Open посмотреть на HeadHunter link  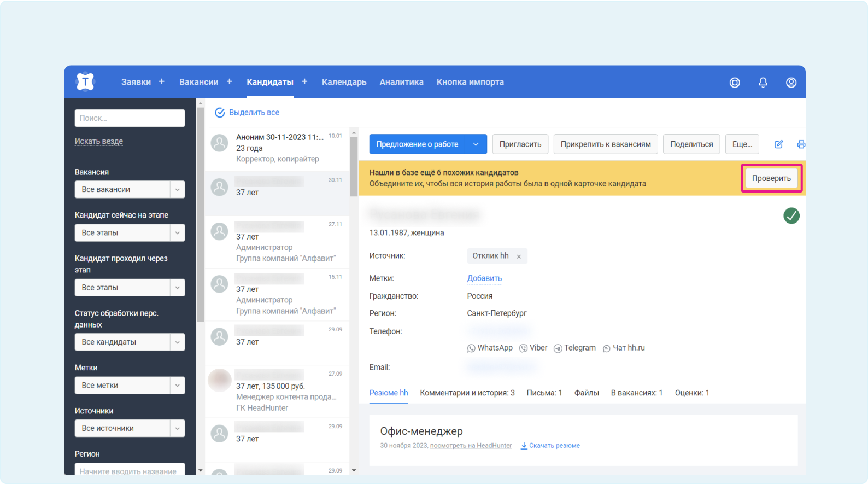tap(471, 446)
